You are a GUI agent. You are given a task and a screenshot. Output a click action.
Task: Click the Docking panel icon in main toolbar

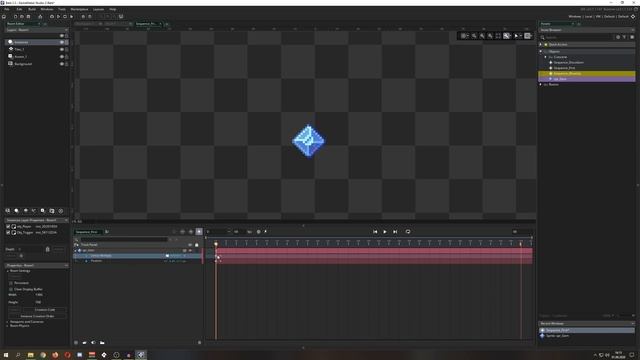coord(121,16)
